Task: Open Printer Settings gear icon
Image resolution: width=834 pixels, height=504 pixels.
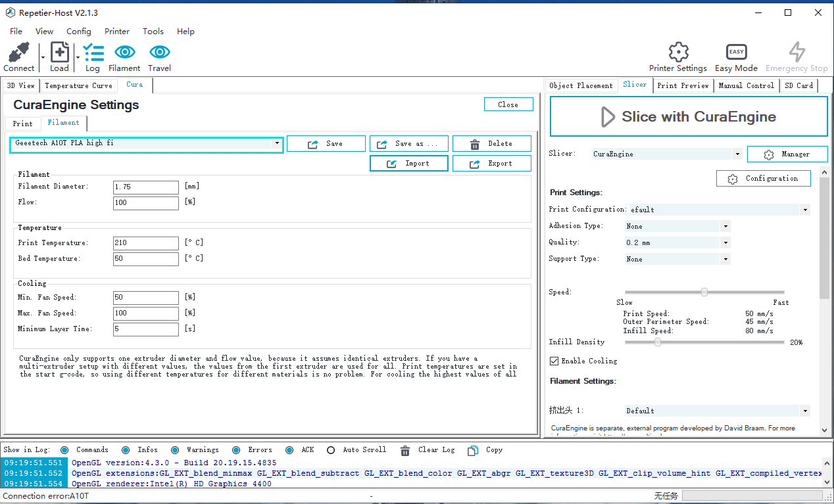Action: tap(677, 53)
